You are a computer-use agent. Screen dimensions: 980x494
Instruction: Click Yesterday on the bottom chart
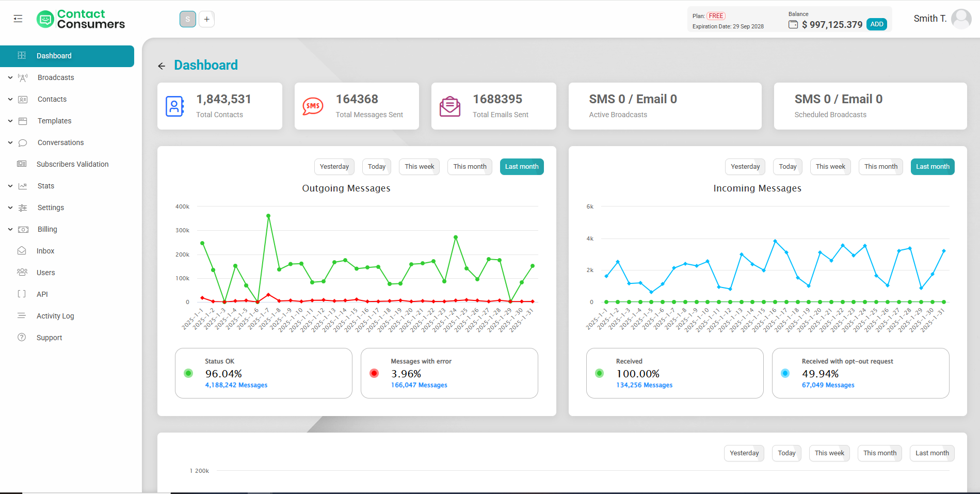[744, 453]
